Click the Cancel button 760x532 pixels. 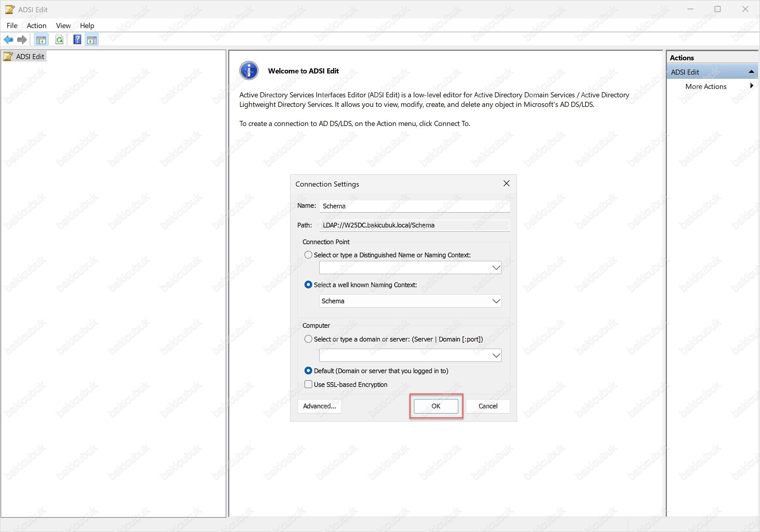point(488,406)
